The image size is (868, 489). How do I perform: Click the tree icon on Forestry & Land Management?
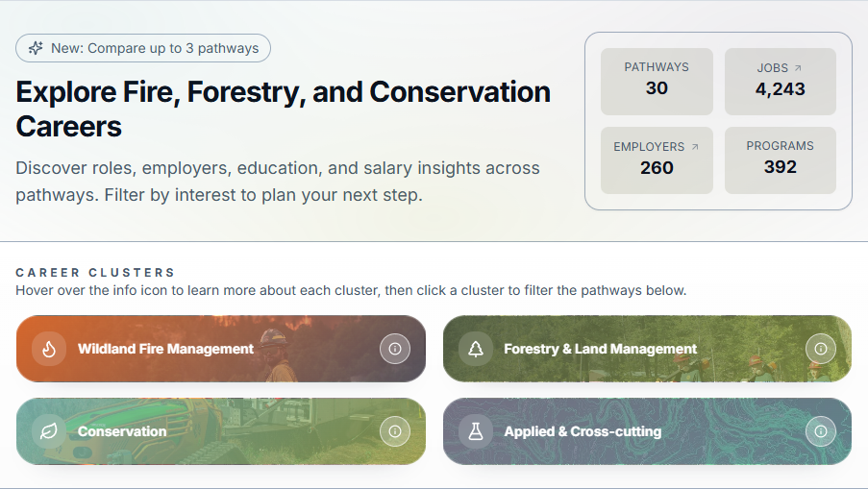(475, 349)
